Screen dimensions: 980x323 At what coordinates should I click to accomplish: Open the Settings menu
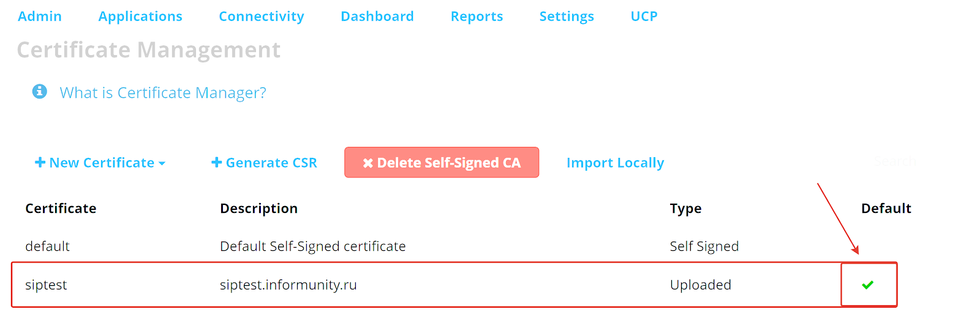click(567, 17)
